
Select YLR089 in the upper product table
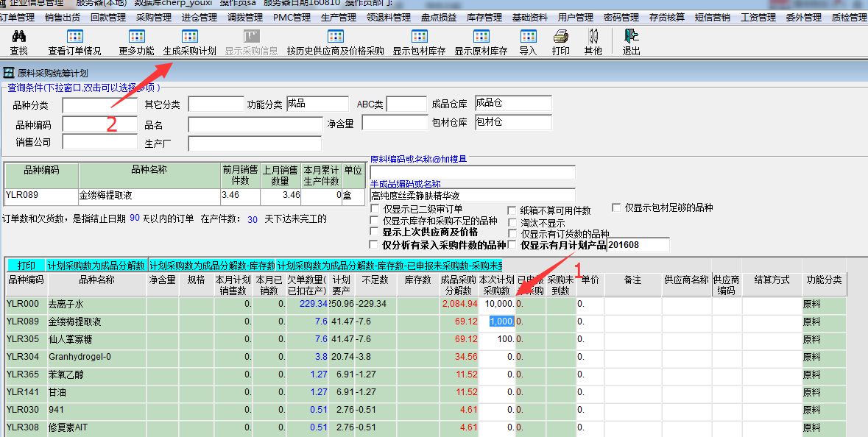[x=41, y=196]
